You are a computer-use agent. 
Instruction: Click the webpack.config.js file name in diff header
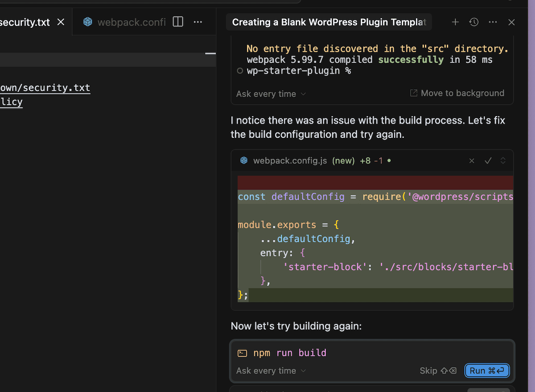point(290,161)
